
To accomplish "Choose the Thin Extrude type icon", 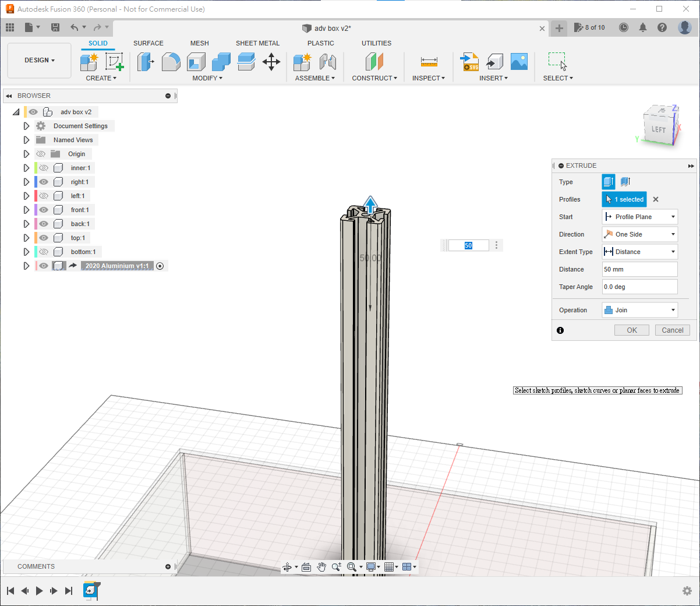I will tap(625, 182).
